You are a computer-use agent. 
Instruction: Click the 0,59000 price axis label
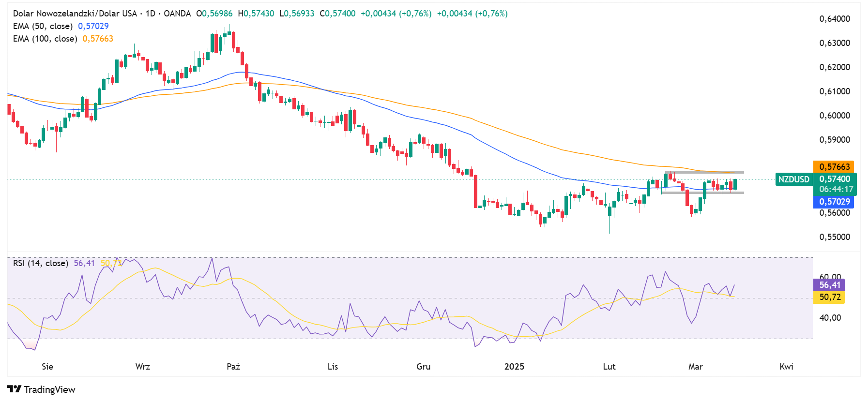tap(835, 140)
